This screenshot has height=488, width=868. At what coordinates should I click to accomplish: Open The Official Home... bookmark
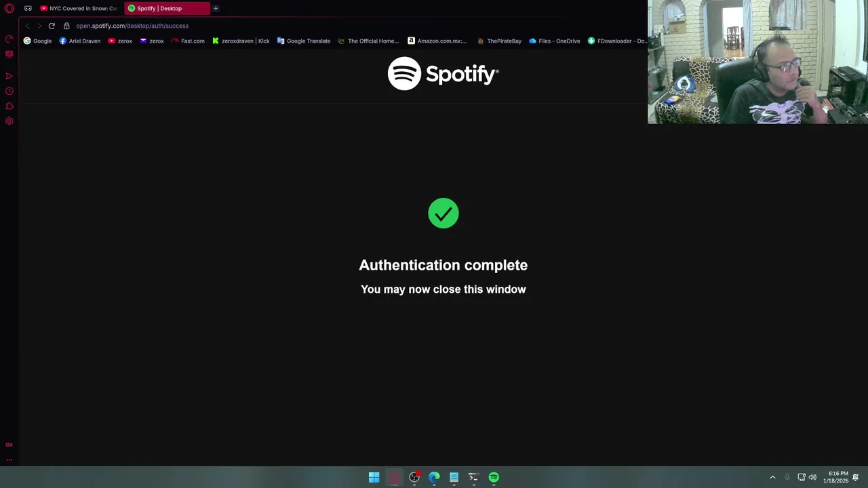(x=368, y=41)
